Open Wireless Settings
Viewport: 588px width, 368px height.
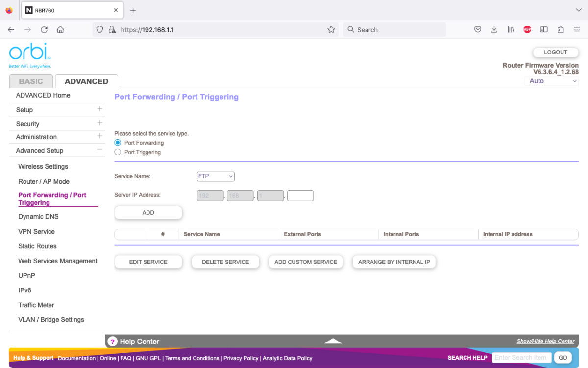click(43, 166)
